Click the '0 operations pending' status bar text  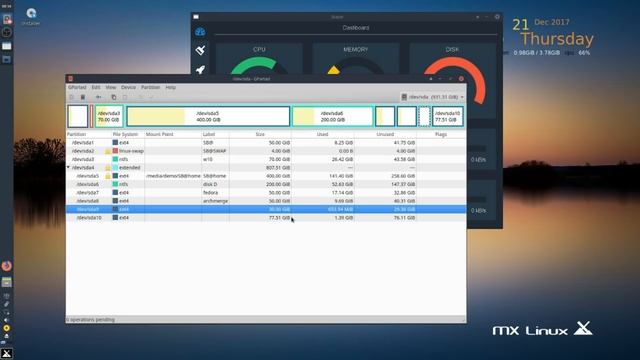tap(91, 320)
